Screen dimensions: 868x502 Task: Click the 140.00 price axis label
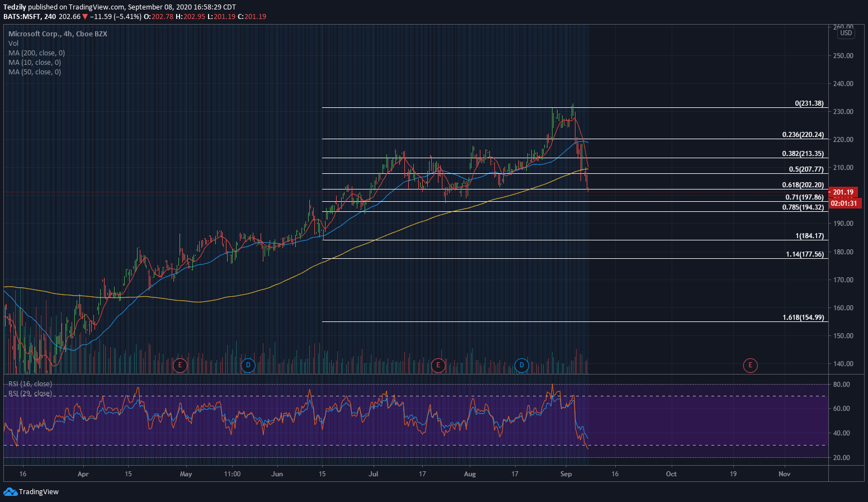[843, 364]
